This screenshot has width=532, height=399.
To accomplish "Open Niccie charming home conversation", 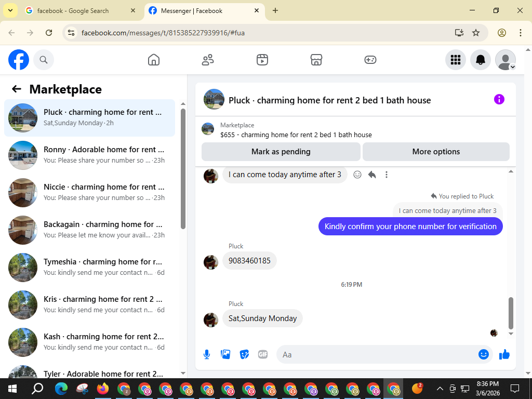I will pyautogui.click(x=89, y=192).
